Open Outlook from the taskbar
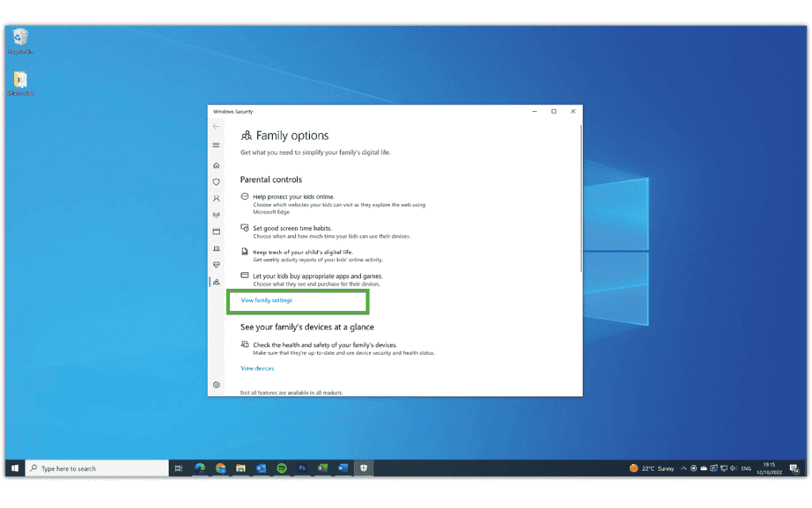 point(262,468)
